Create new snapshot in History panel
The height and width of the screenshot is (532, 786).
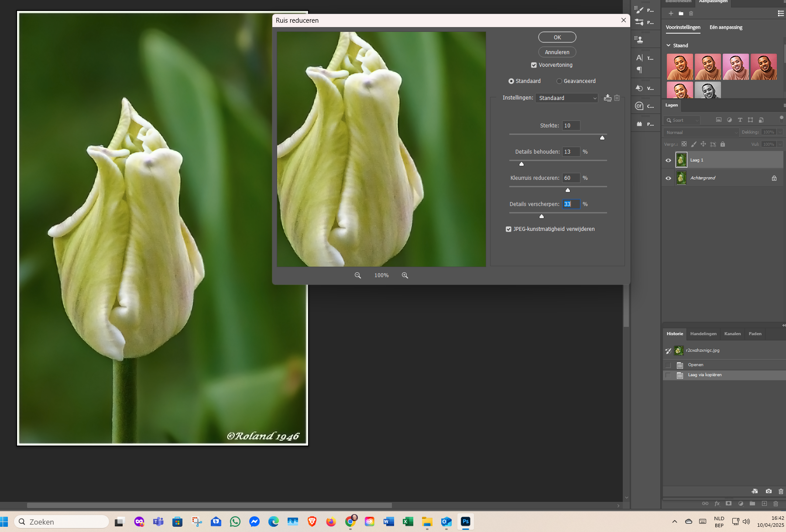coord(769,491)
